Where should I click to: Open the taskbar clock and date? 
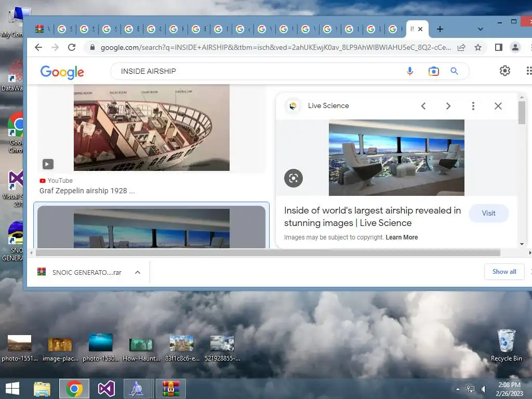[x=509, y=389]
